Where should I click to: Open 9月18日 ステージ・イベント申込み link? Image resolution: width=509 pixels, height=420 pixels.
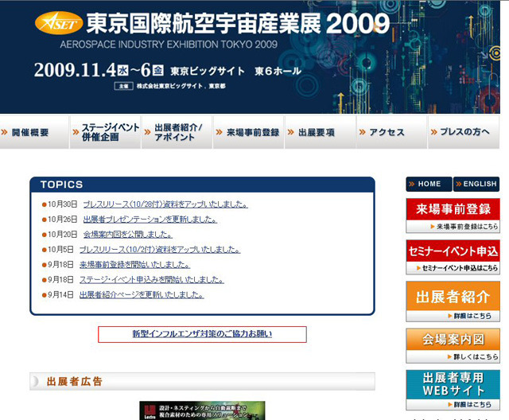[x=152, y=279]
